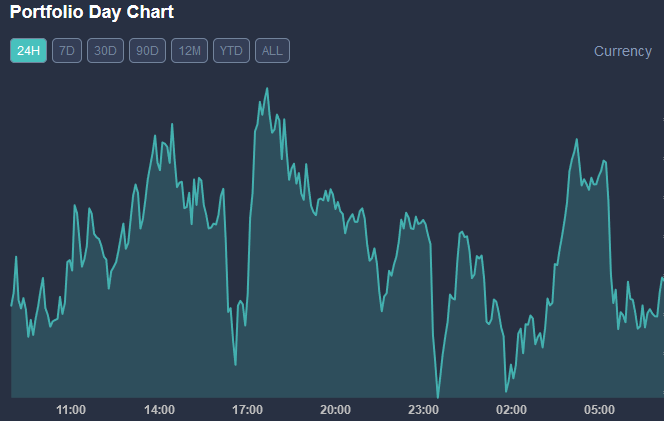Switch to the 12M view

pos(189,51)
